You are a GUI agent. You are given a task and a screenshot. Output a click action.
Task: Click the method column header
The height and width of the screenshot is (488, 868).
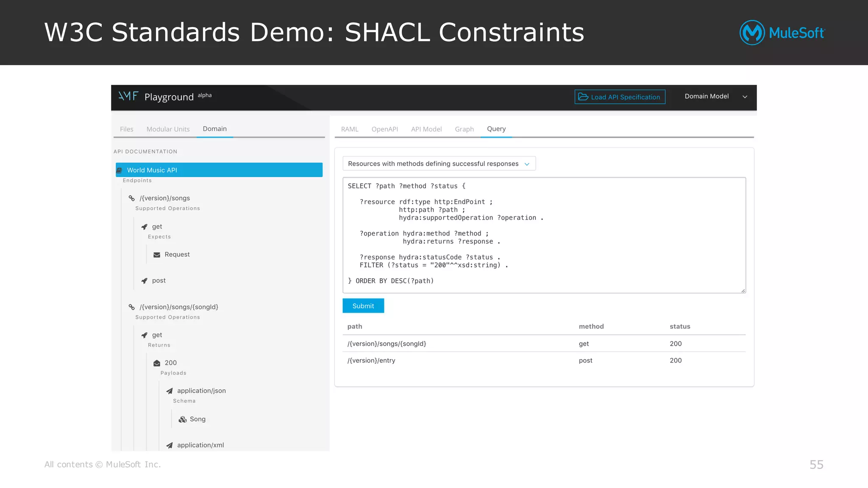tap(591, 327)
